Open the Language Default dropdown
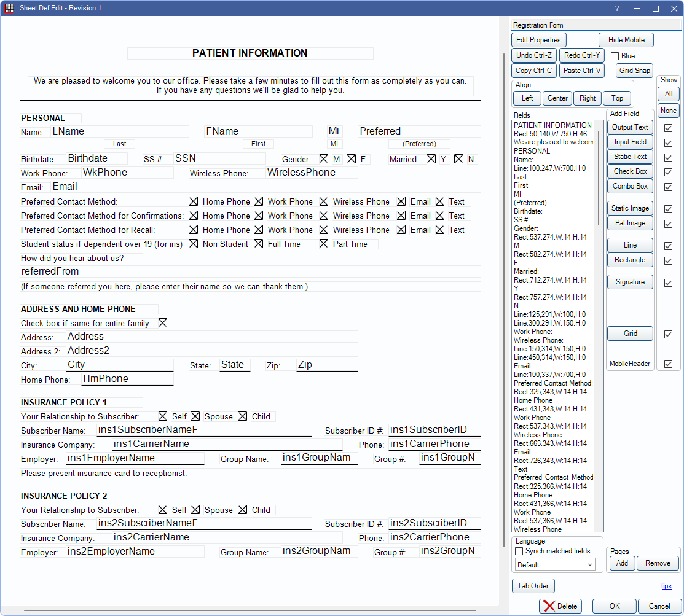The image size is (684, 616). pyautogui.click(x=555, y=564)
